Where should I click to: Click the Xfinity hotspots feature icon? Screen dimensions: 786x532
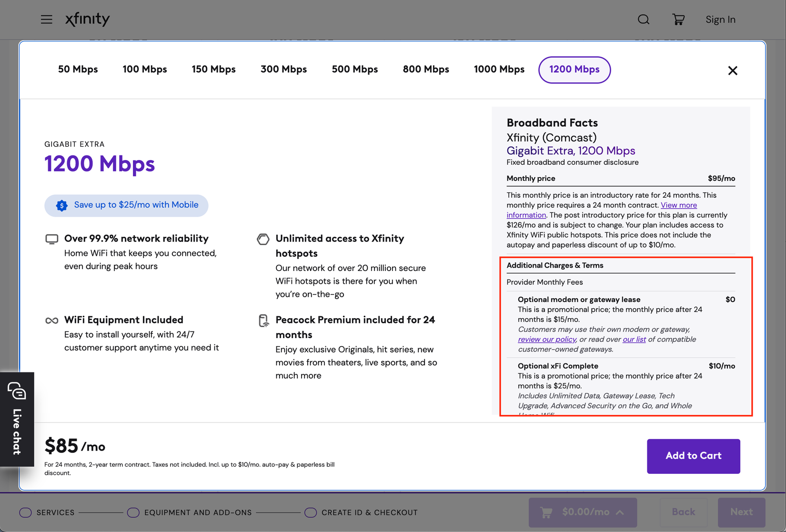(263, 239)
